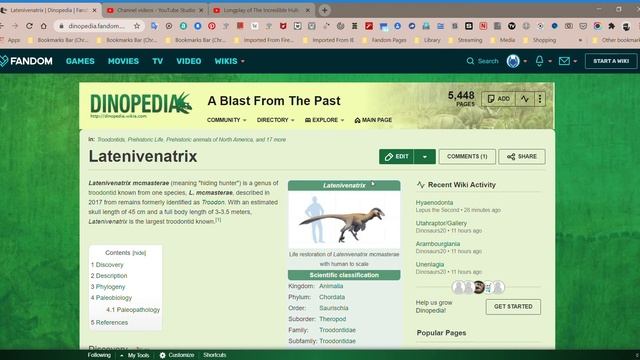Jump to 1 Discovery in contents
Screen dimensions: 640x360
(107, 265)
